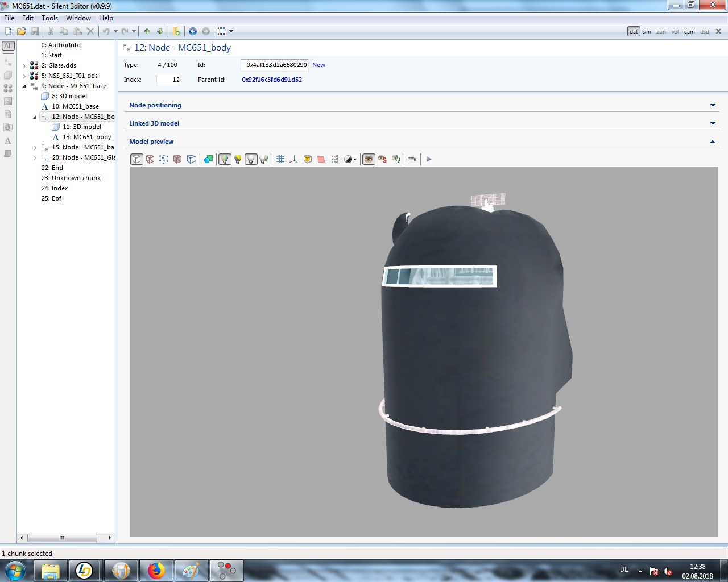Open file using folder icon

pyautogui.click(x=22, y=31)
